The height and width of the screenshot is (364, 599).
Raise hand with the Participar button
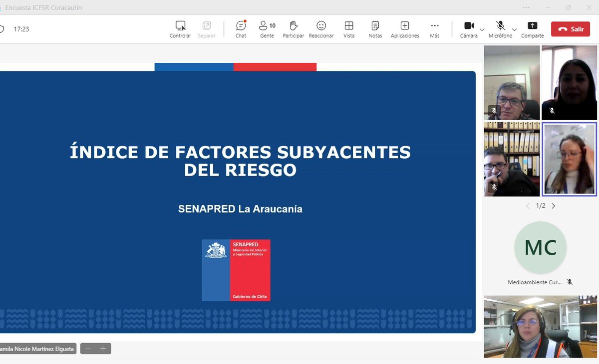tap(294, 29)
